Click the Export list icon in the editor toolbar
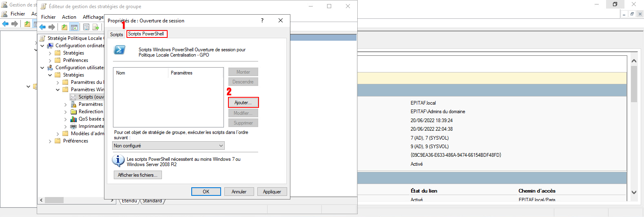This screenshot has width=644, height=217. 96,27
